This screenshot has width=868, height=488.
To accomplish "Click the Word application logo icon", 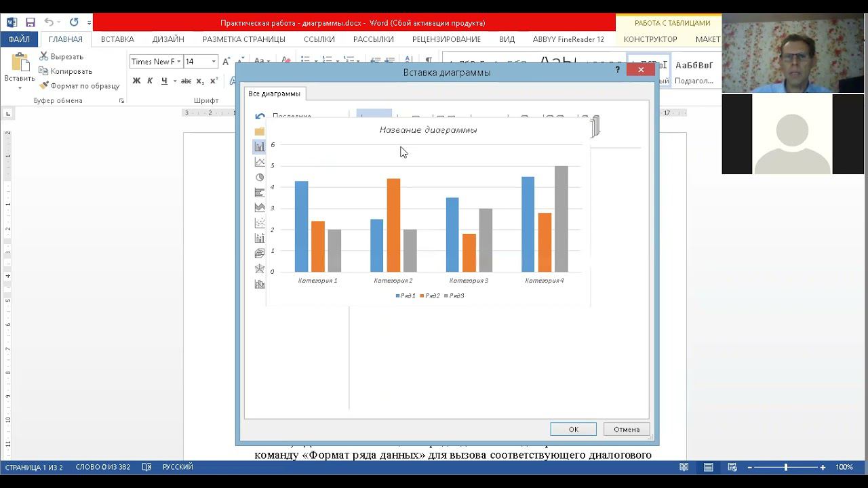I will pyautogui.click(x=12, y=22).
